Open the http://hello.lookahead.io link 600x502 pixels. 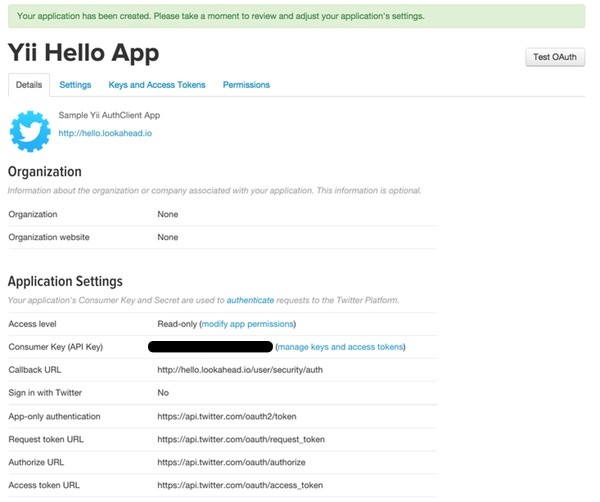105,133
